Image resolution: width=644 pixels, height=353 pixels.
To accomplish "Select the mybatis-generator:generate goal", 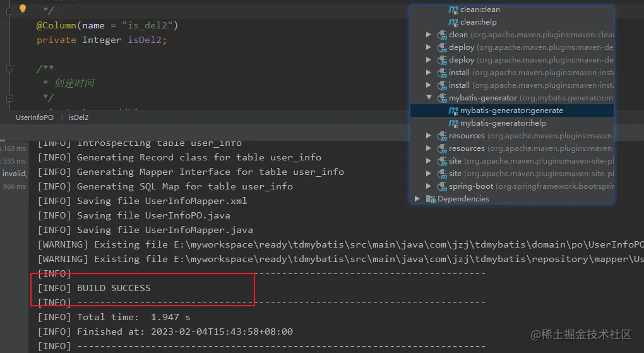I will [x=512, y=111].
